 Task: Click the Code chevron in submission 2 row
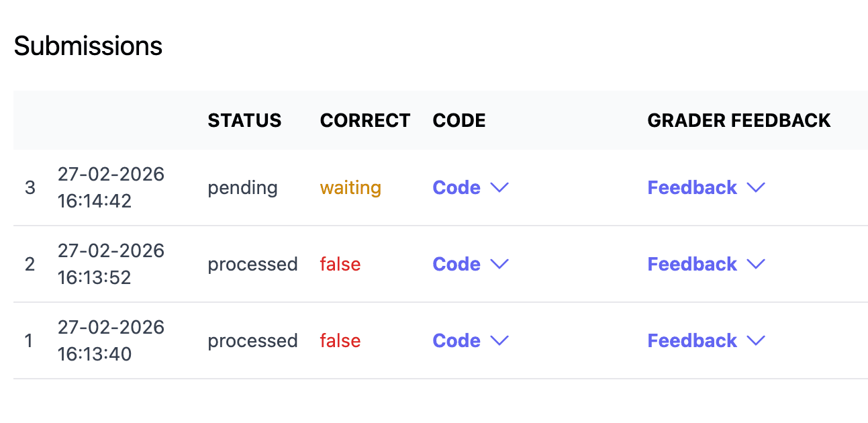coord(499,265)
